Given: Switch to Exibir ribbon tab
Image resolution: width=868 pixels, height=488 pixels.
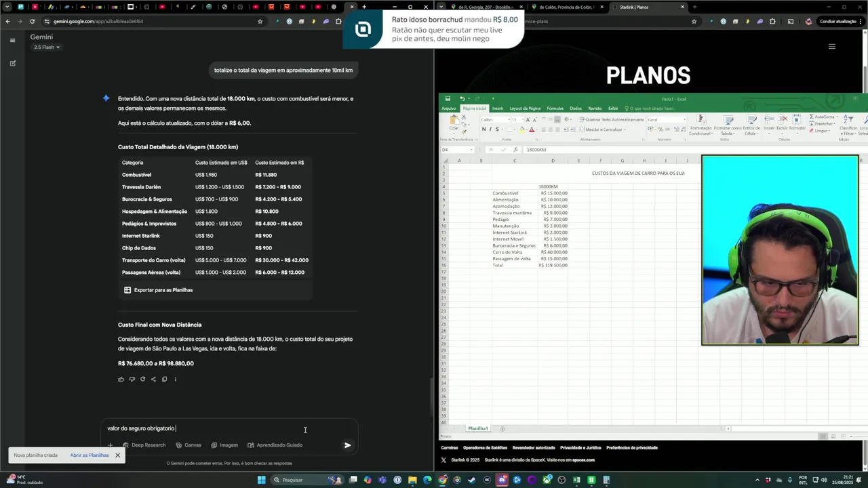Looking at the screenshot, I should click(x=613, y=108).
